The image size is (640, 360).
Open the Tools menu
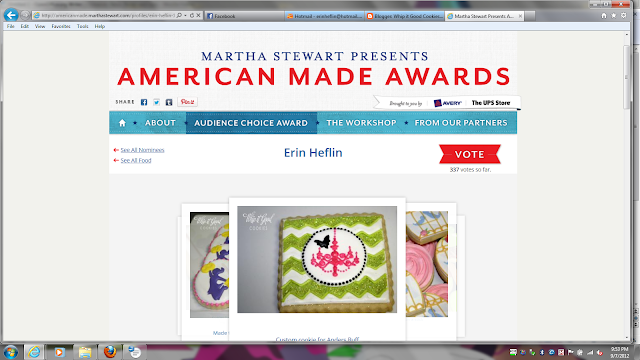point(82,26)
